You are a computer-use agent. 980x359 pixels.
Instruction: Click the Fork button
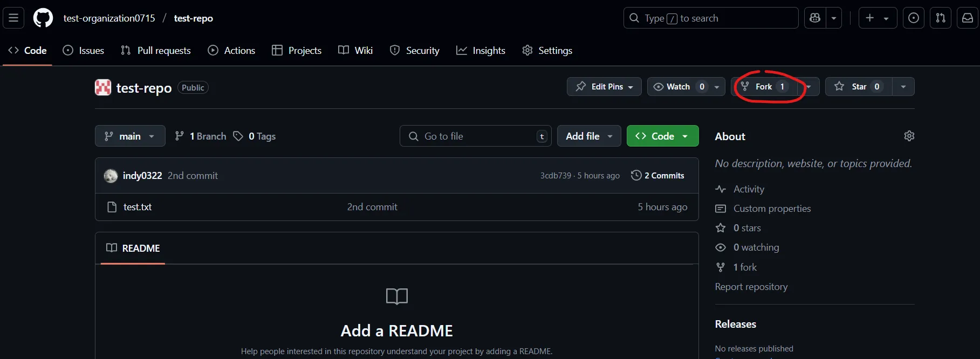point(765,86)
